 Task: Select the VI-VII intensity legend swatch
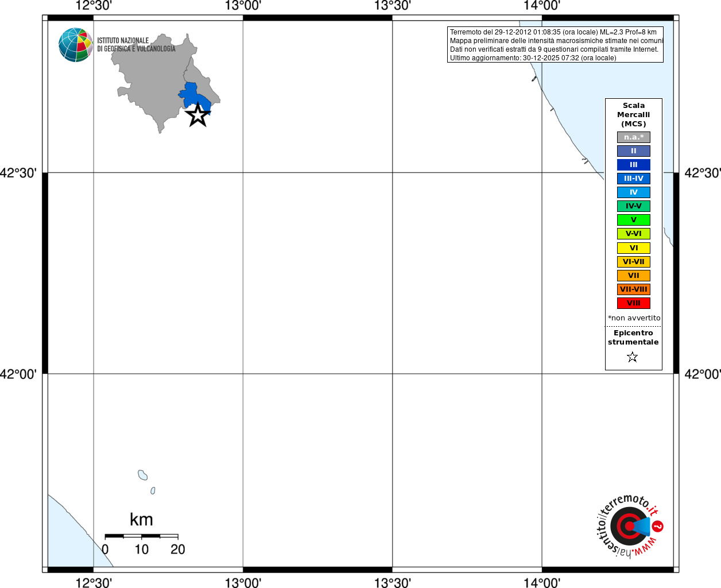pos(634,262)
